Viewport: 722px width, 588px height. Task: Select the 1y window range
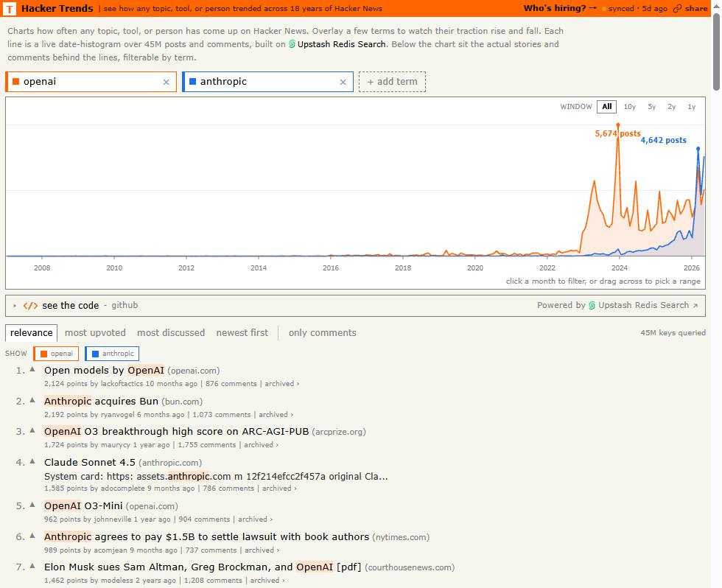692,107
